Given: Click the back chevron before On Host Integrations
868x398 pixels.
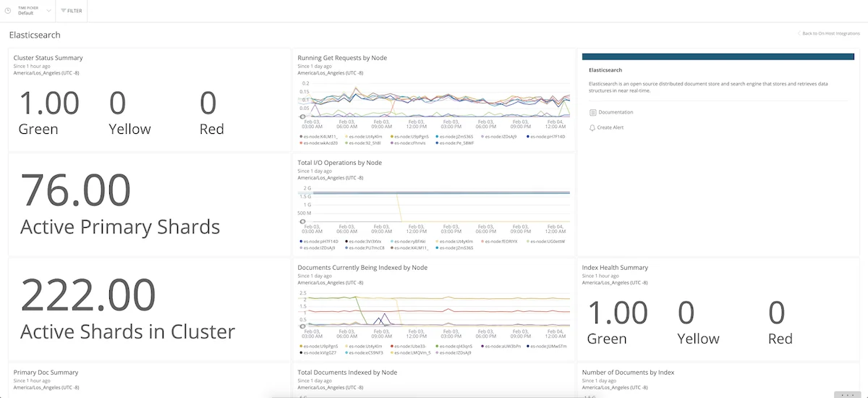Looking at the screenshot, I should [x=799, y=33].
